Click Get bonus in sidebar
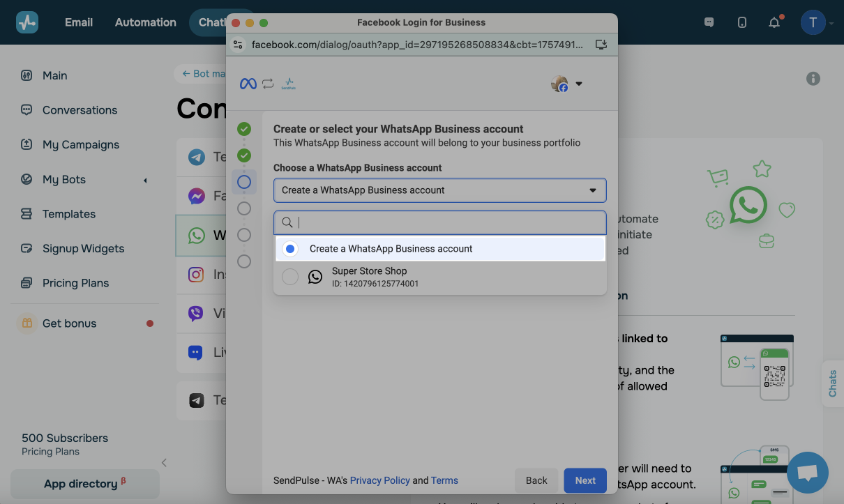Screen dimensions: 844x504 coord(69,323)
